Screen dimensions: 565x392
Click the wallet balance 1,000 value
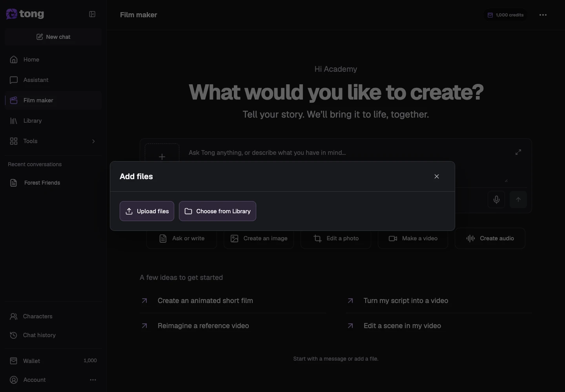90,361
